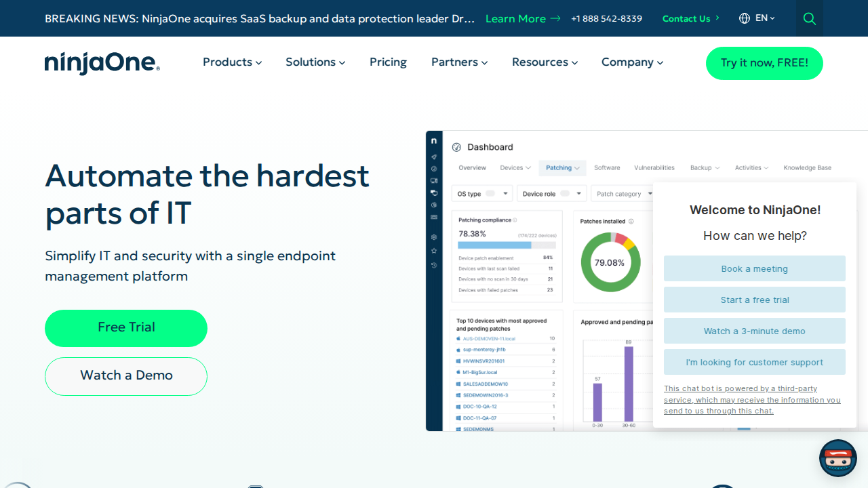The height and width of the screenshot is (488, 868).
Task: Click the info icon beside Patches installed
Action: tap(631, 222)
